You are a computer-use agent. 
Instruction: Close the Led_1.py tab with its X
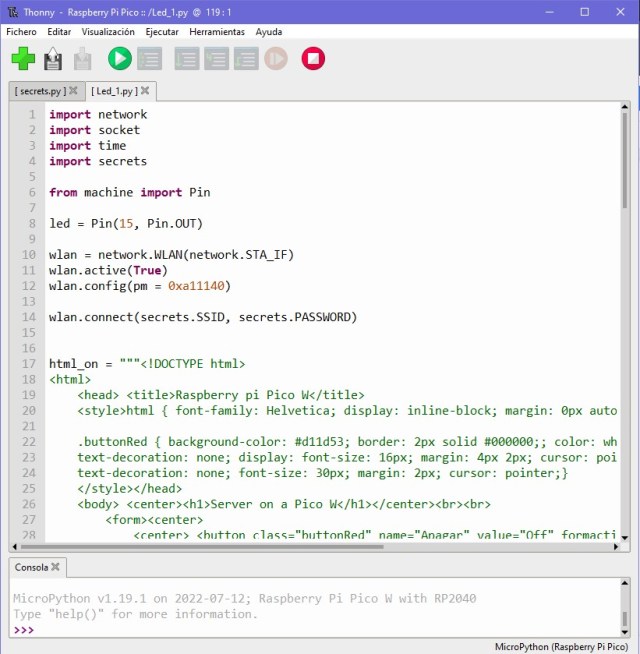(x=145, y=91)
